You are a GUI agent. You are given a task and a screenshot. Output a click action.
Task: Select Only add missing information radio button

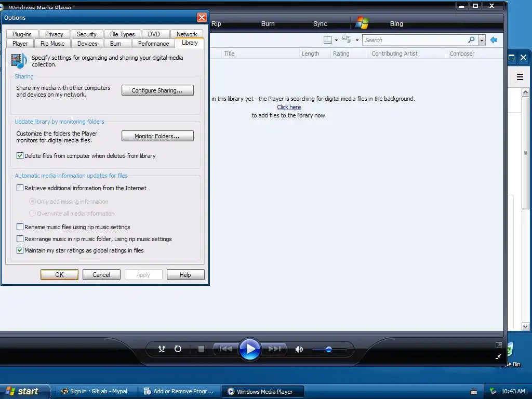(x=33, y=202)
